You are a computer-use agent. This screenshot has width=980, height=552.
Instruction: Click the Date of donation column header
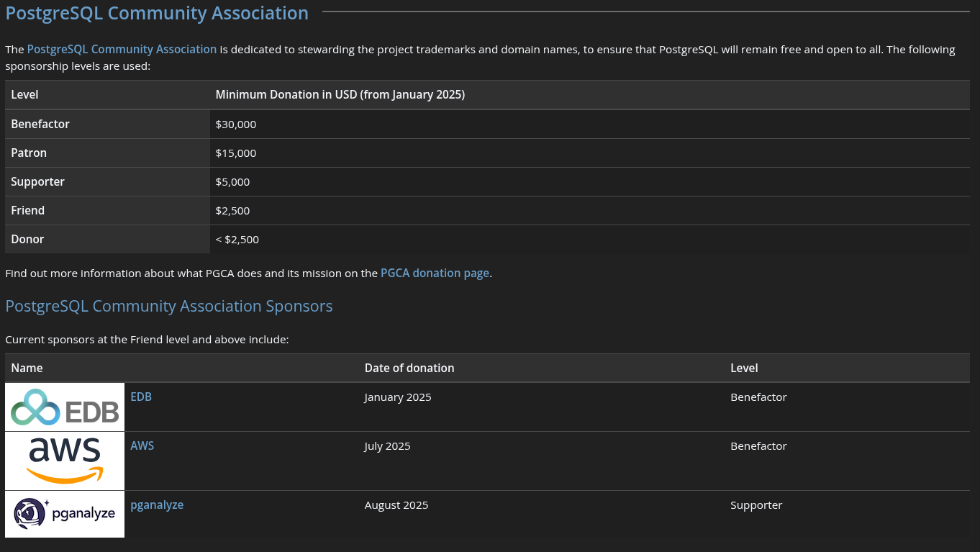[x=542, y=368]
